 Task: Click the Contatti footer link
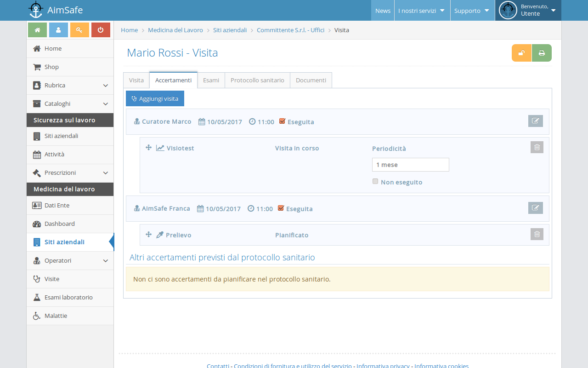pos(218,366)
